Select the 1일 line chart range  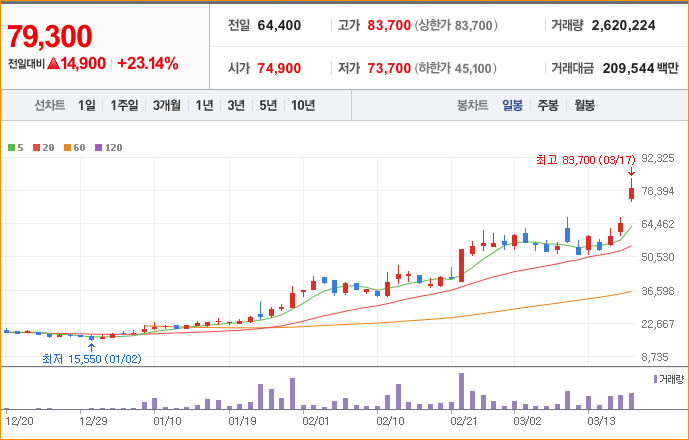pos(87,105)
